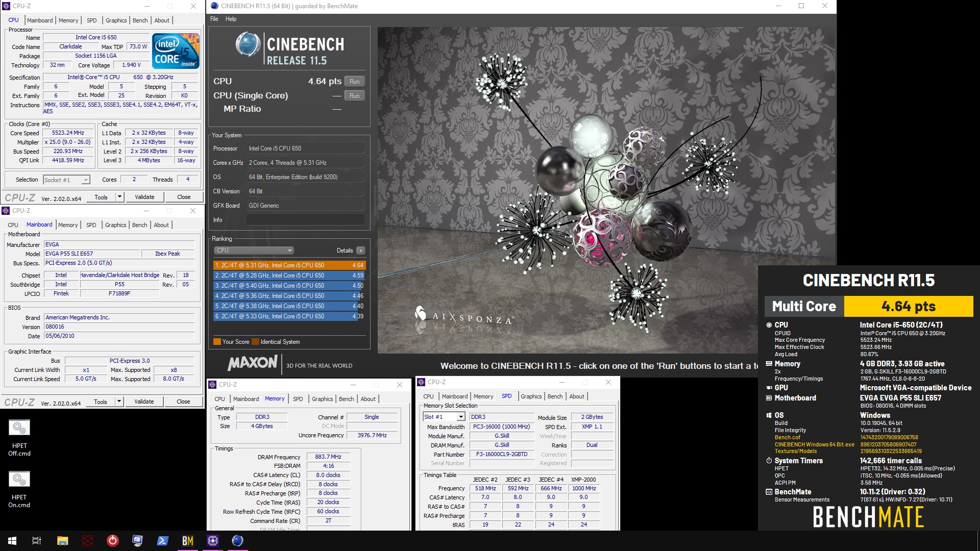Open the Ranking CPU dropdown
Screen dimensions: 980x551
254,251
